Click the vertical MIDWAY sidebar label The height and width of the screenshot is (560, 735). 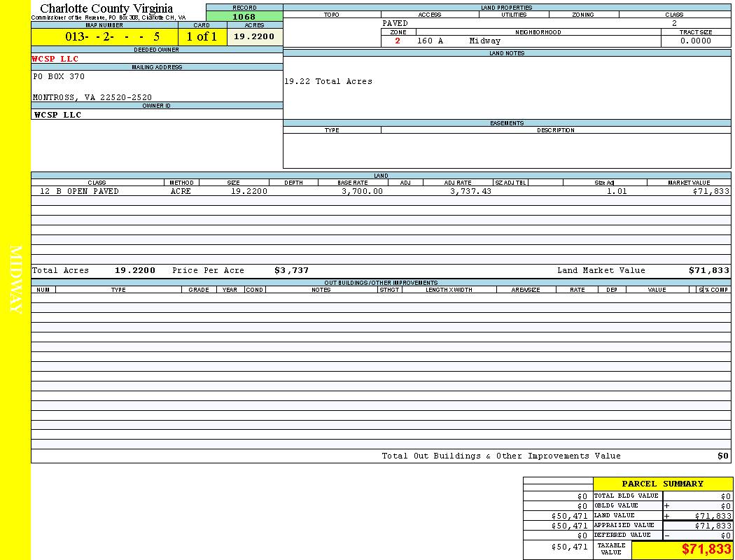point(16,280)
